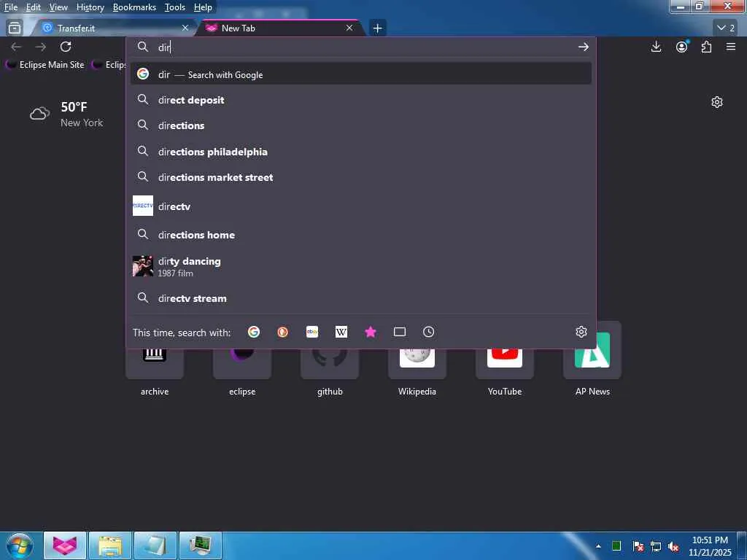Search history using the clock icon
Screen dimensions: 747x560
[x=428, y=332]
